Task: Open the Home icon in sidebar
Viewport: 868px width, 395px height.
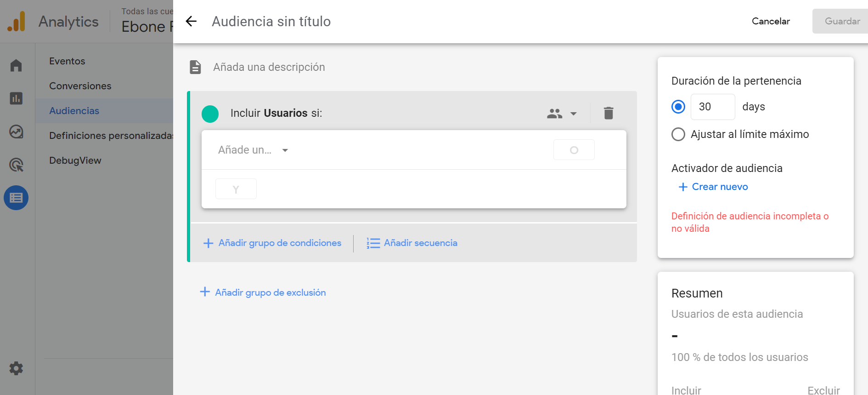Action: point(16,65)
